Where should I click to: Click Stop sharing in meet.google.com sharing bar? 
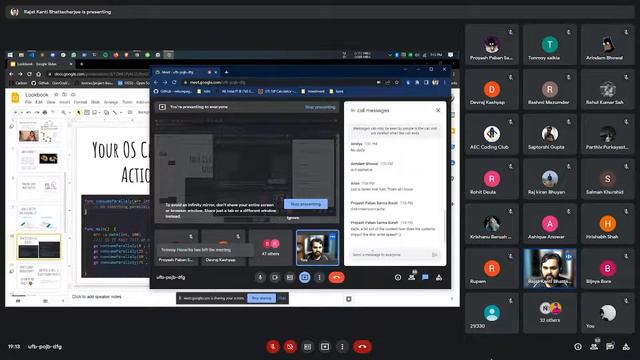tap(261, 298)
